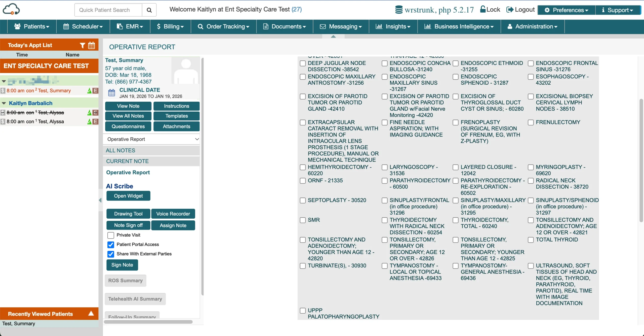
Task: Open the Support dropdown
Action: pyautogui.click(x=618, y=10)
